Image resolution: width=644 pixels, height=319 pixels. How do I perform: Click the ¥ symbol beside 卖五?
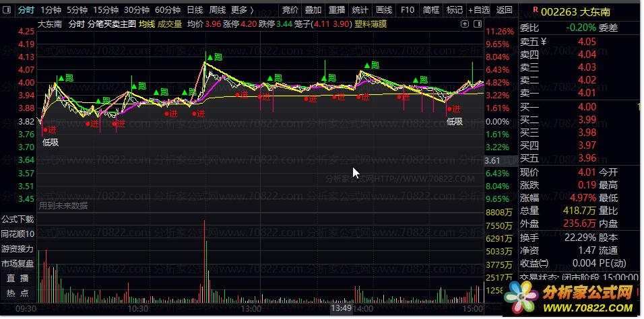pos(544,42)
